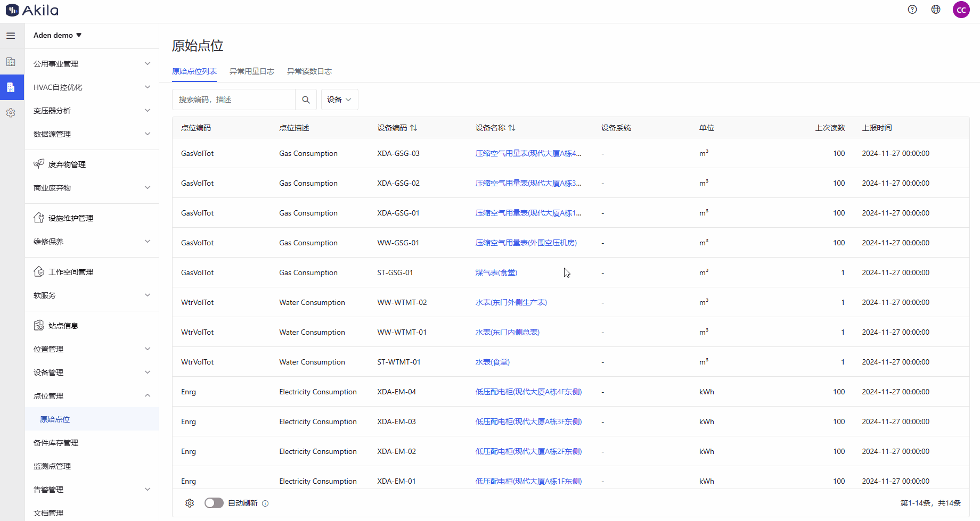Screen dimensions: 980x521
Task: Collapse 点位管理 menu
Action: (x=92, y=396)
